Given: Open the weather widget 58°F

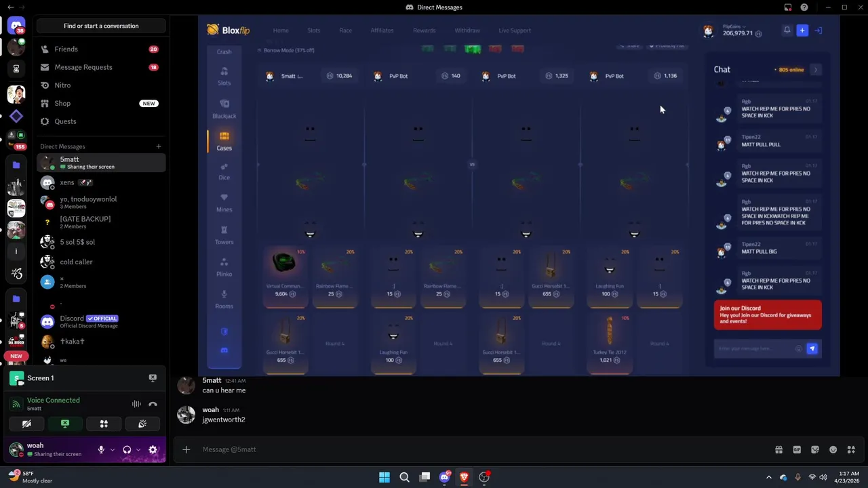Looking at the screenshot, I should click(31, 477).
